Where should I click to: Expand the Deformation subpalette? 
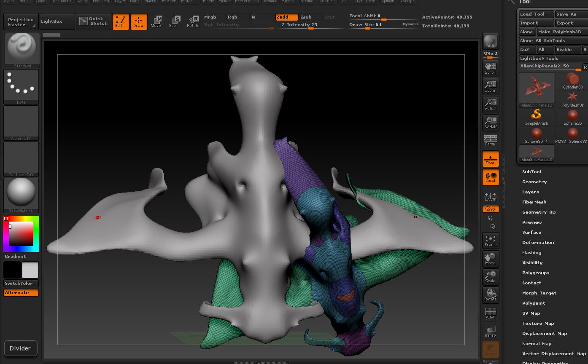point(538,242)
